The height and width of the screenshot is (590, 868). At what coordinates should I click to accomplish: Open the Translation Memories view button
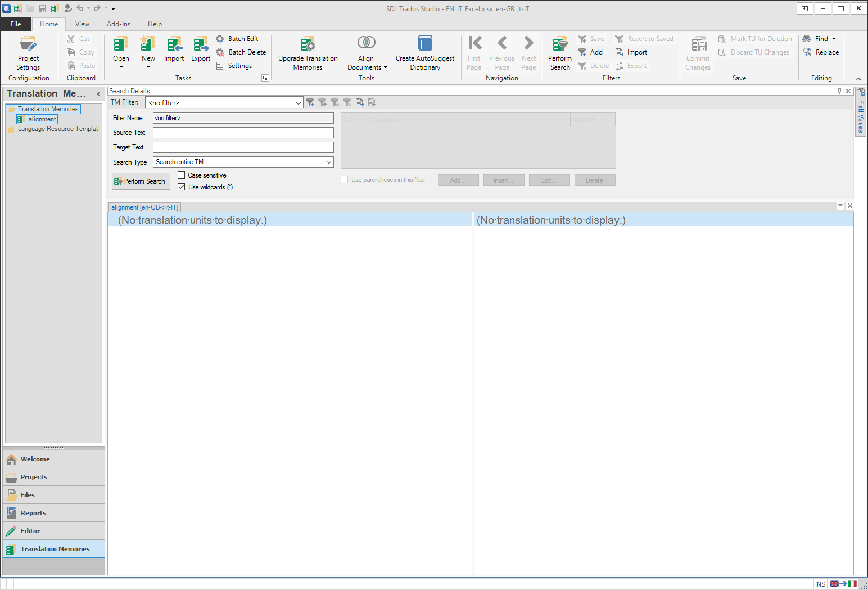coord(53,549)
